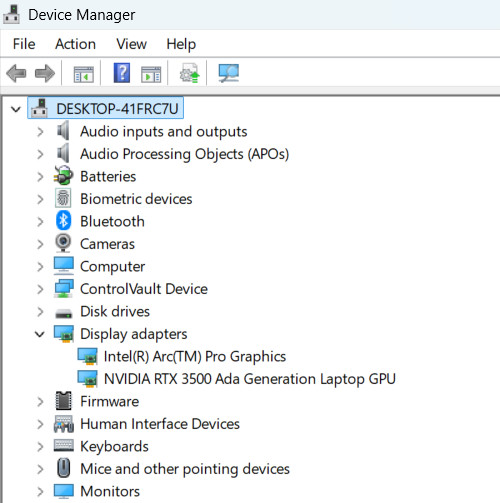Open the File menu
500x503 pixels.
(x=24, y=44)
